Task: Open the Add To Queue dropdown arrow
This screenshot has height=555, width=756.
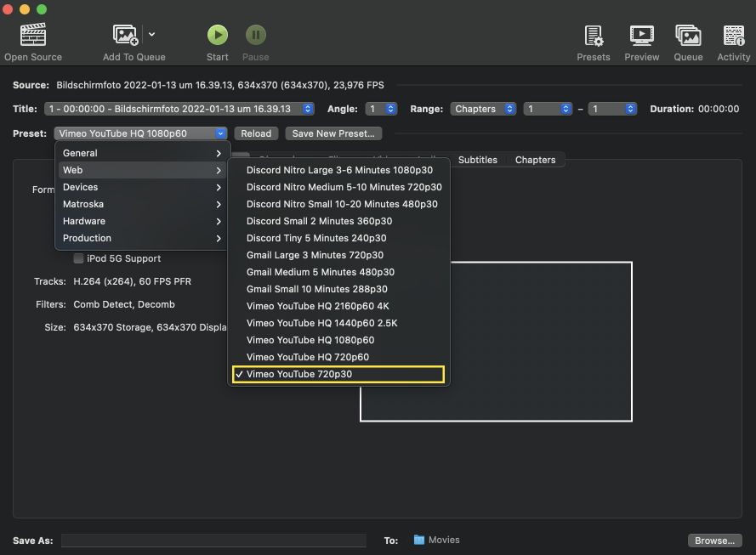Action: point(152,34)
